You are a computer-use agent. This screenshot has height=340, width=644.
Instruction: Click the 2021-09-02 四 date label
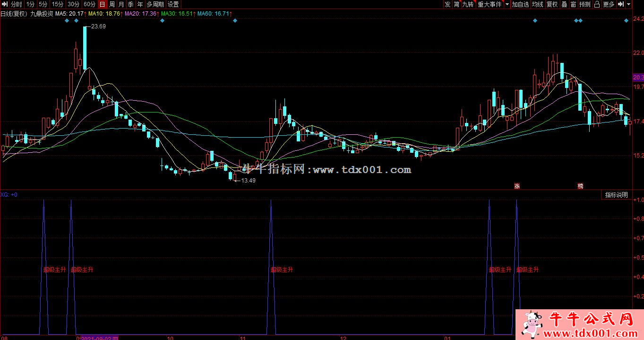99,338
